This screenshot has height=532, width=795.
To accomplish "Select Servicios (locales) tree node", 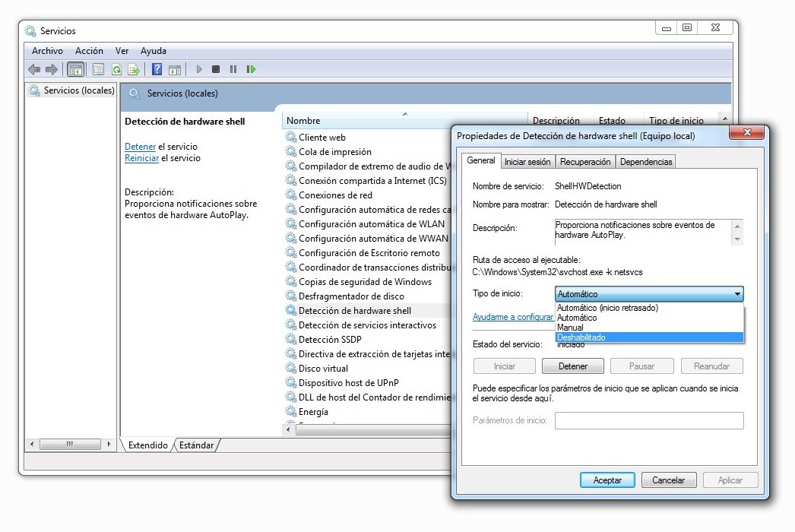I will tap(72, 90).
